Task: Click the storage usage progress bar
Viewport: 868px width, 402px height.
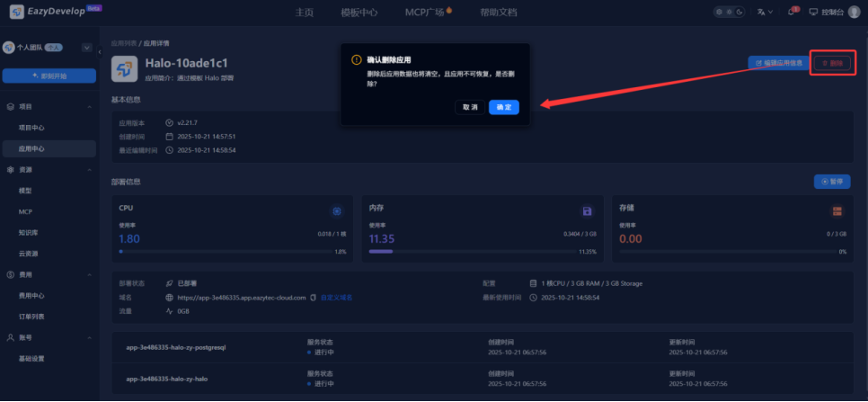Action: tap(728, 252)
